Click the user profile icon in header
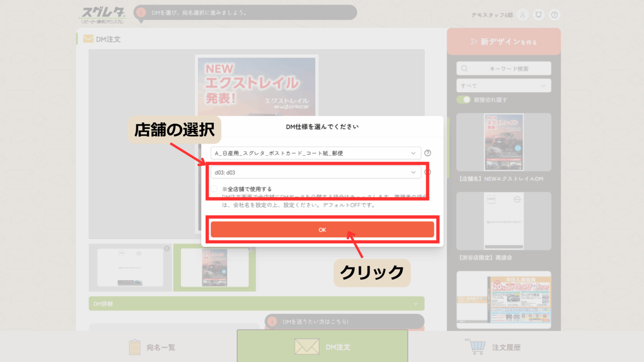The image size is (644, 362). pyautogui.click(x=522, y=15)
